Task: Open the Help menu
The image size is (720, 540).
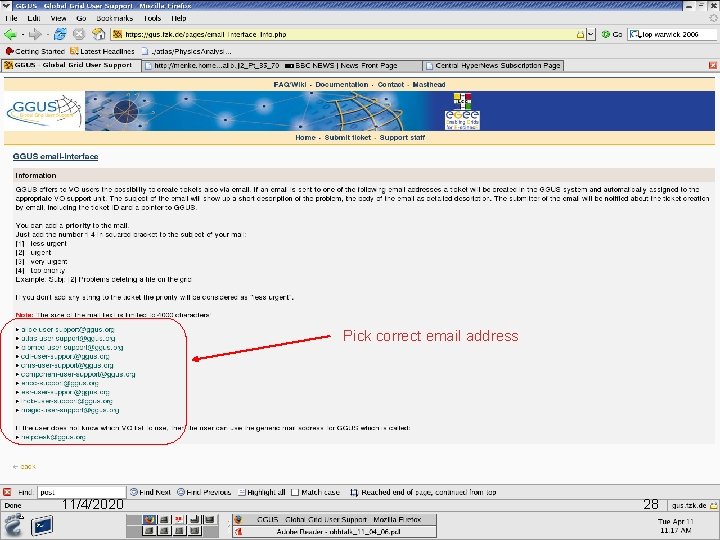Action: coord(179,18)
